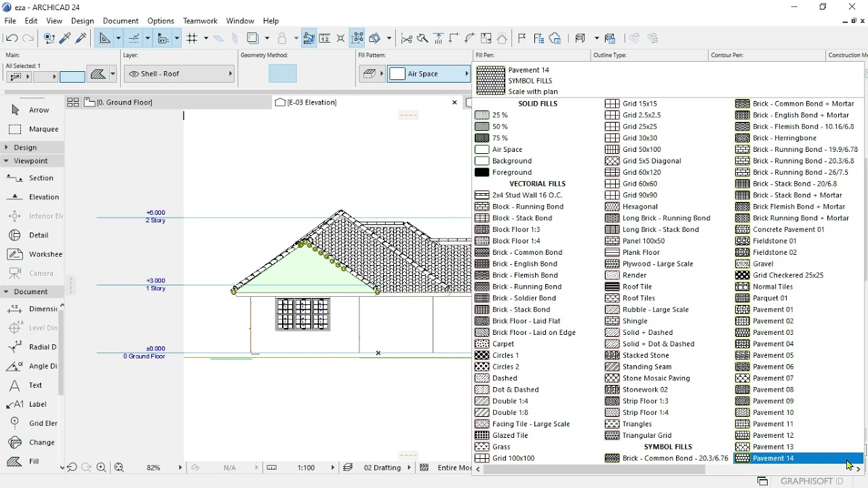Close the E-03 Elevation tab
868x488 pixels.
click(x=454, y=102)
